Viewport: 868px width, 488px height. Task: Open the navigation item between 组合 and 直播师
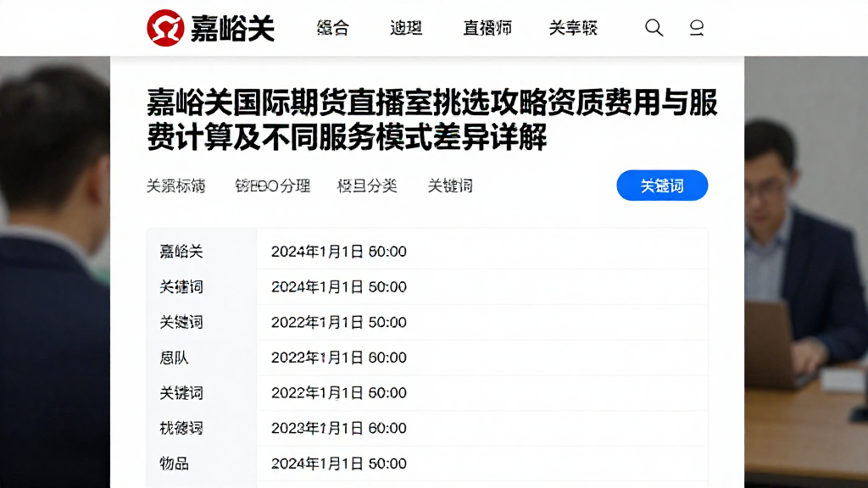click(406, 28)
